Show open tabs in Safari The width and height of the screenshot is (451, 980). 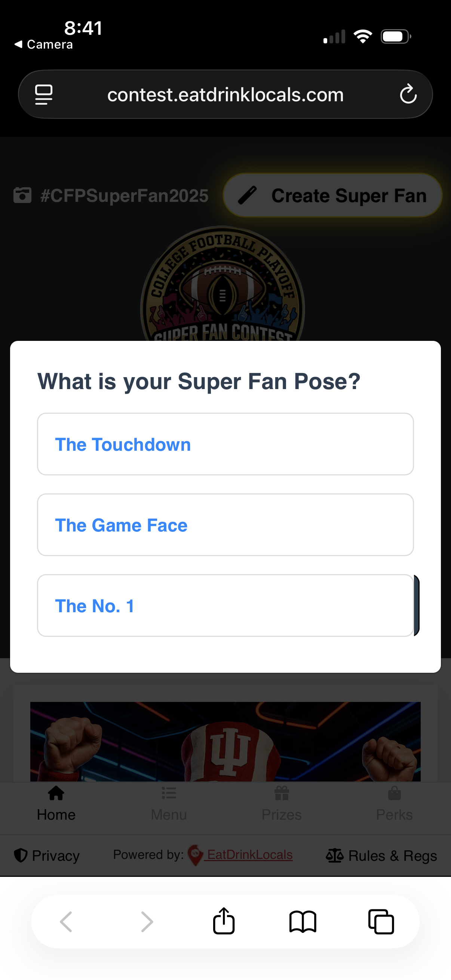pyautogui.click(x=381, y=921)
